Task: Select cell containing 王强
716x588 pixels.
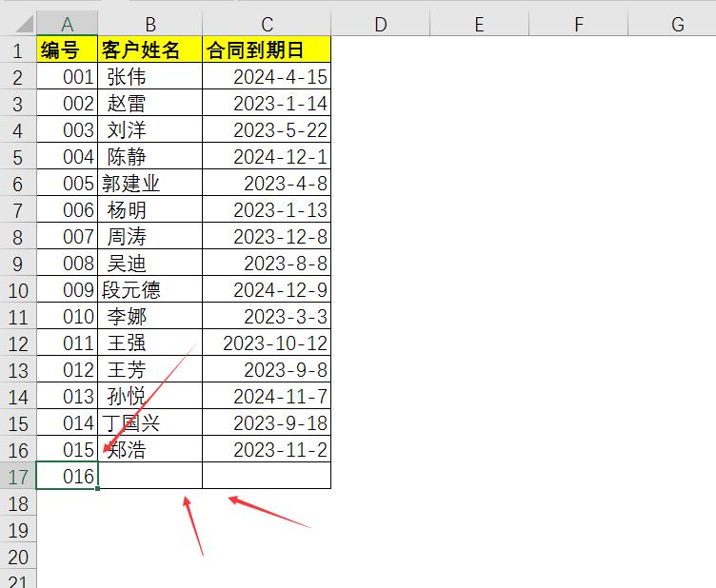Action: coord(150,343)
